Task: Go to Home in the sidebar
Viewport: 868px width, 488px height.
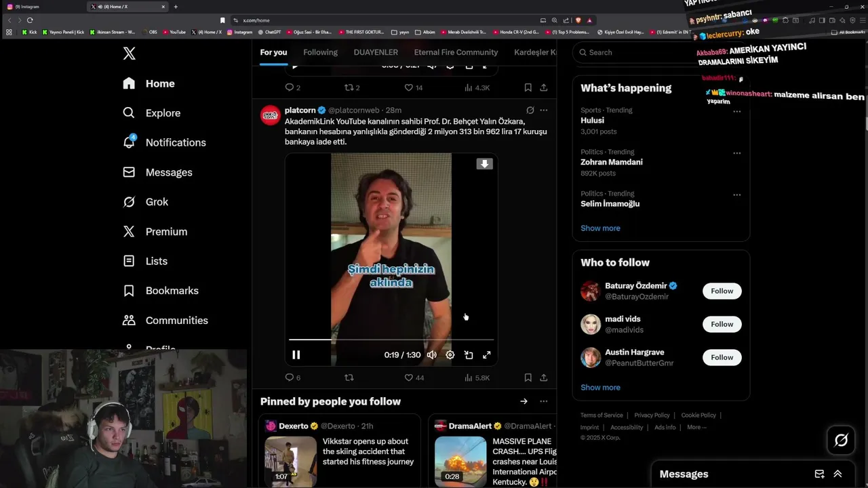Action: [x=149, y=83]
